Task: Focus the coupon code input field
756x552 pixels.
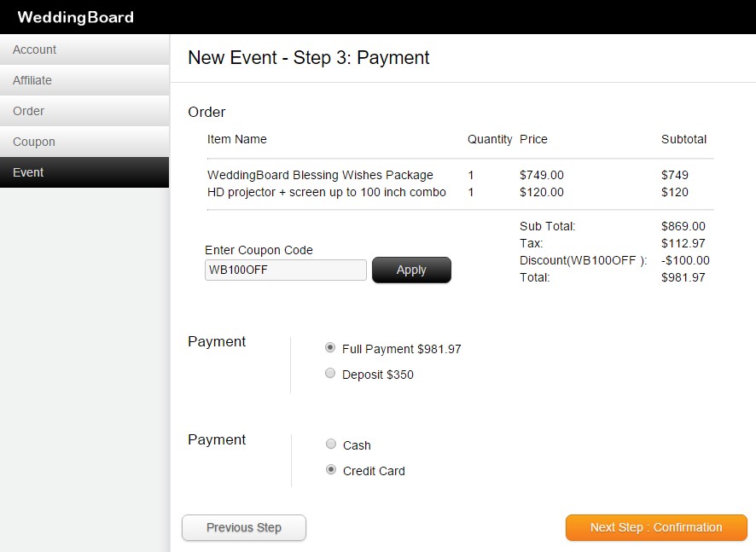Action: click(x=286, y=270)
